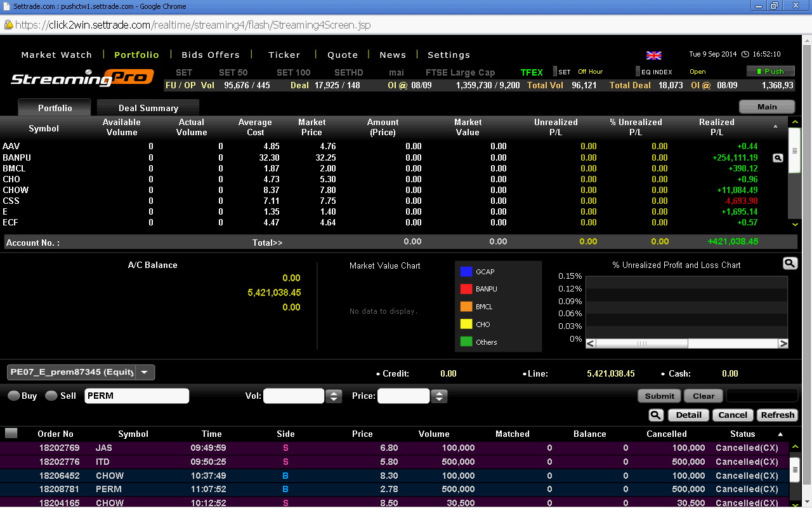Select the SETHD index tab
The width and height of the screenshot is (812, 508).
pyautogui.click(x=349, y=72)
